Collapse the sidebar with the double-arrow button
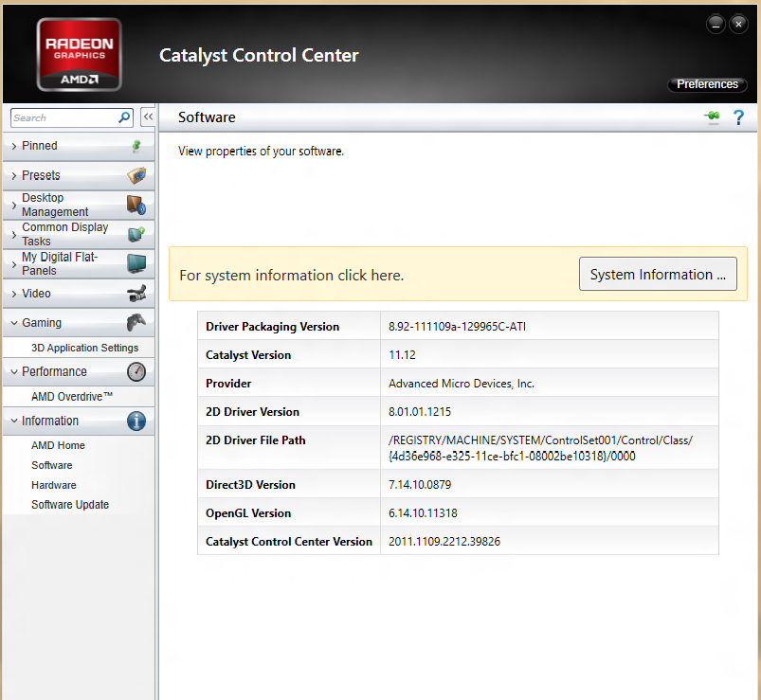Viewport: 761px width, 700px height. click(x=148, y=117)
